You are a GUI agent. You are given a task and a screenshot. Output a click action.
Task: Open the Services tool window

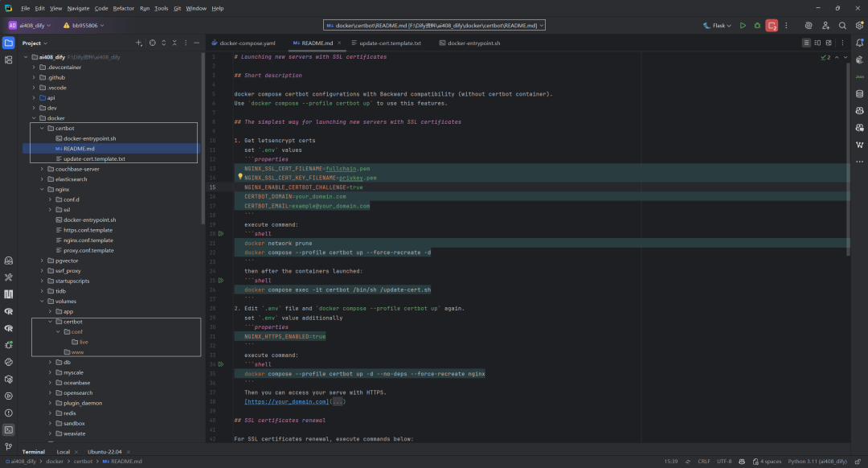click(x=8, y=396)
